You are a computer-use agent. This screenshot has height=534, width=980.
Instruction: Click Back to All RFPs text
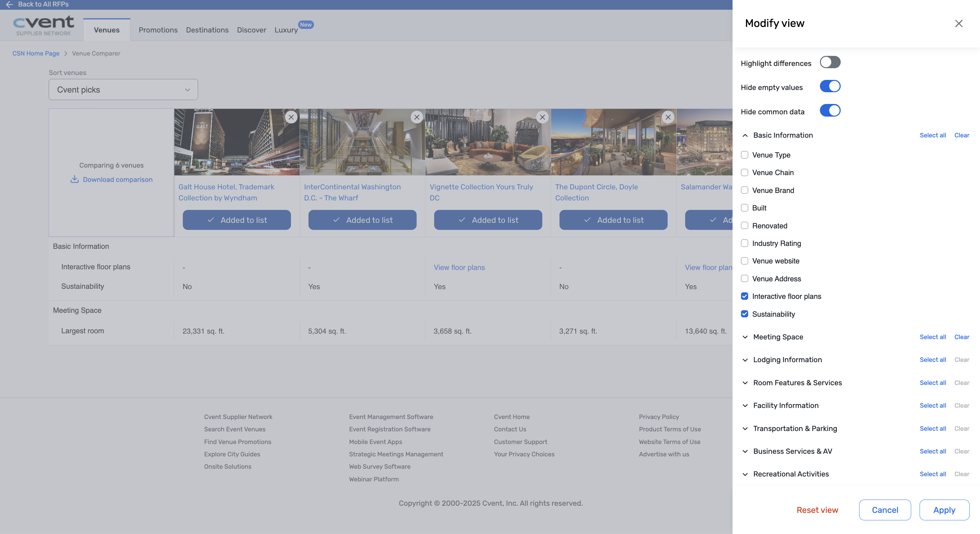(44, 4)
